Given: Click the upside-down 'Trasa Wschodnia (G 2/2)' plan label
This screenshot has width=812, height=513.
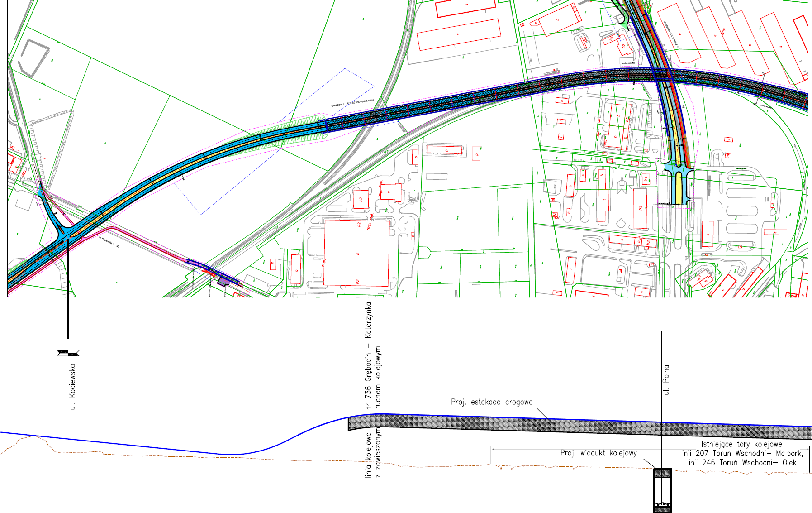Looking at the screenshot, I should [361, 102].
